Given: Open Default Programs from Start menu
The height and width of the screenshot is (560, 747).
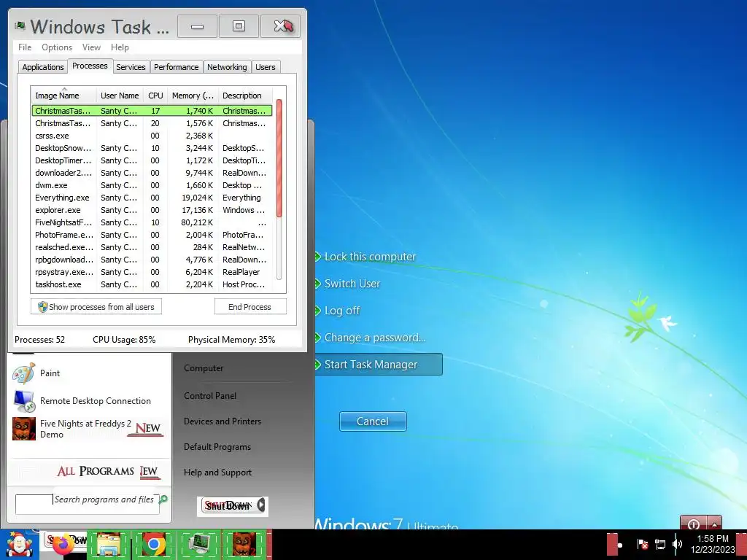Looking at the screenshot, I should click(x=217, y=447).
